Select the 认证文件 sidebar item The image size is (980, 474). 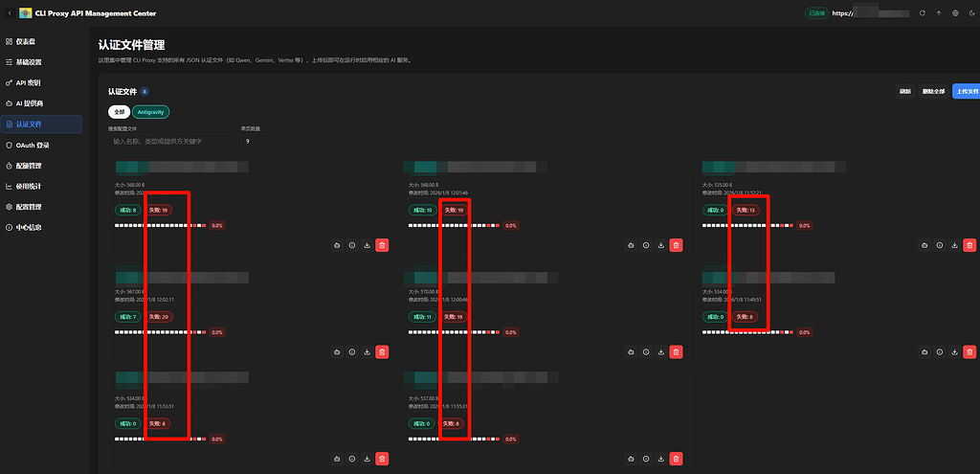click(x=41, y=124)
